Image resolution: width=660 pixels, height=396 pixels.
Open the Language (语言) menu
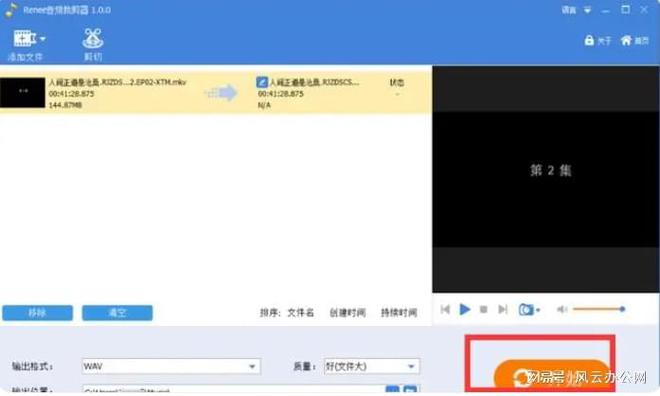click(x=569, y=10)
